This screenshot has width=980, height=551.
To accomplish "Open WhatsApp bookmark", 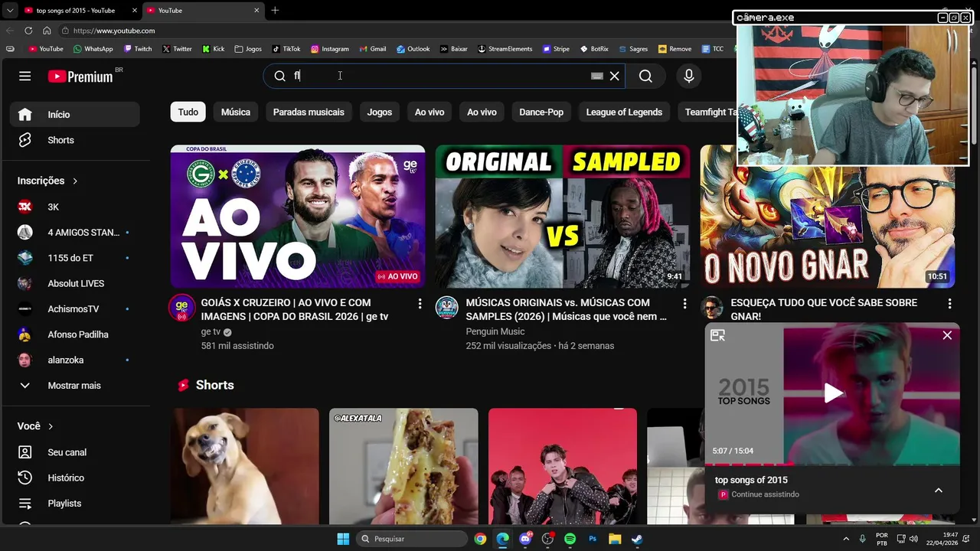I will 93,49.
